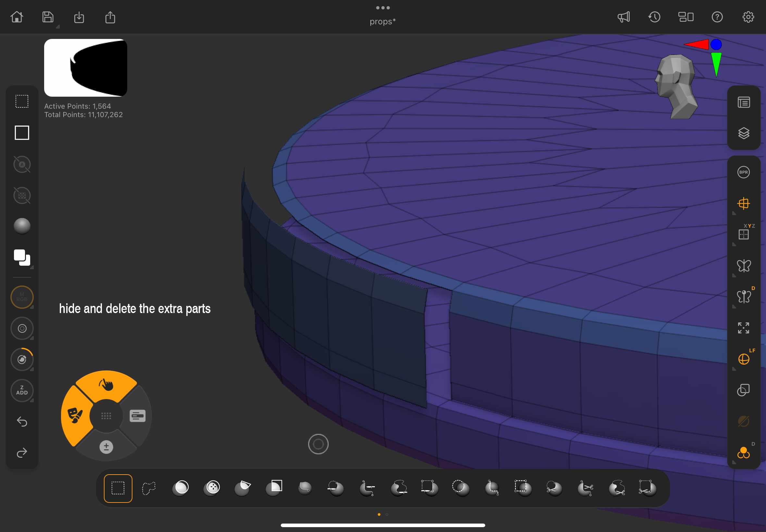This screenshot has width=766, height=532.
Task: Select the gesture hand quadrant in radial menu
Action: coord(106,385)
